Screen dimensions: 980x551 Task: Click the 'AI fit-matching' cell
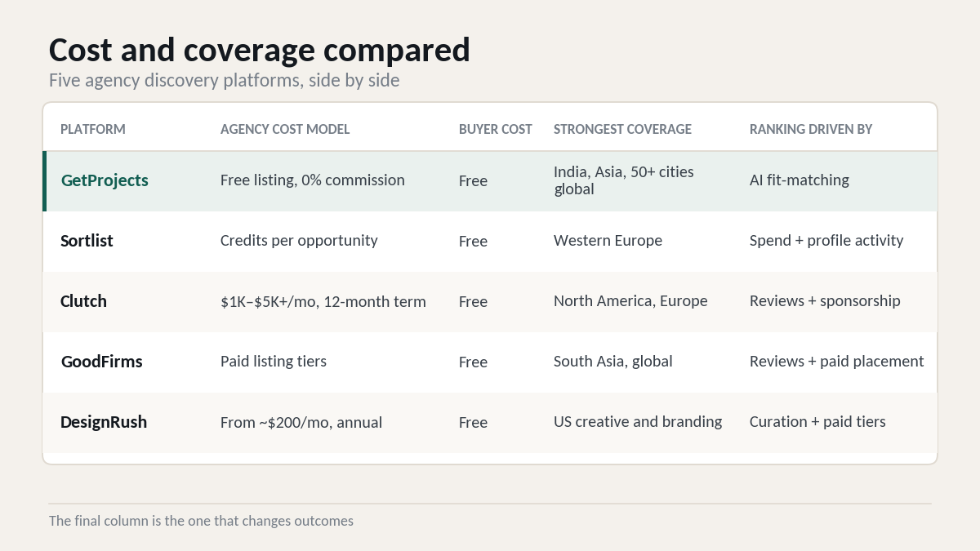800,180
